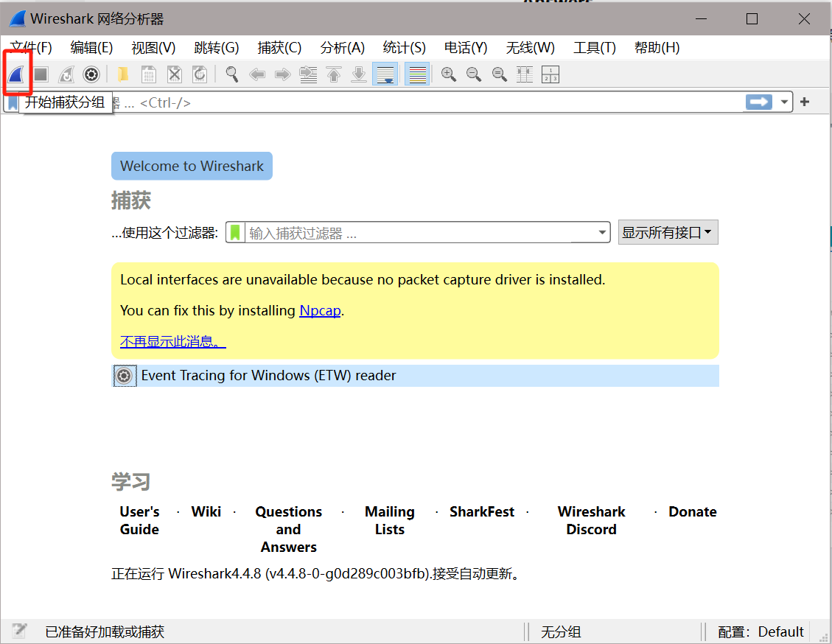Select Event Tracing for Windows reader row
Image resolution: width=832 pixels, height=644 pixels.
click(x=416, y=376)
